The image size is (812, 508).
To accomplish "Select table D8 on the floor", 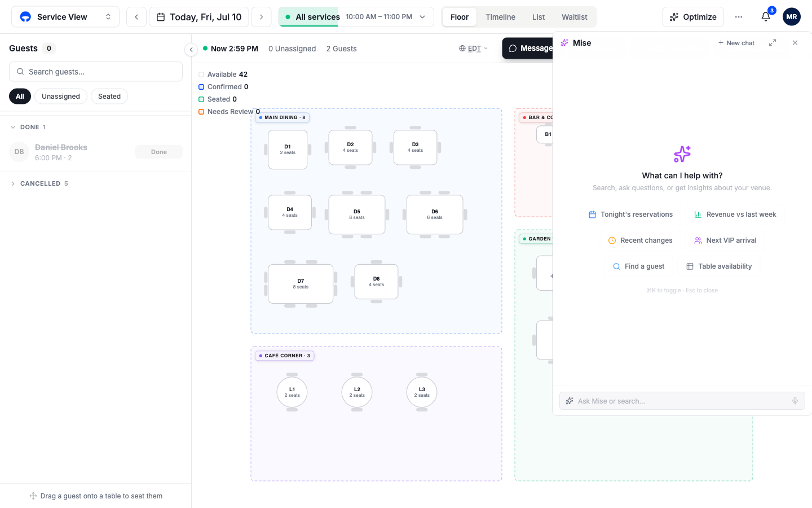I will (376, 282).
